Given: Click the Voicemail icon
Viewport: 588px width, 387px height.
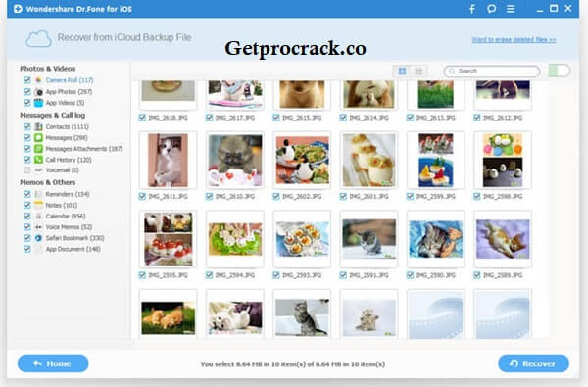Looking at the screenshot, I should click(38, 170).
